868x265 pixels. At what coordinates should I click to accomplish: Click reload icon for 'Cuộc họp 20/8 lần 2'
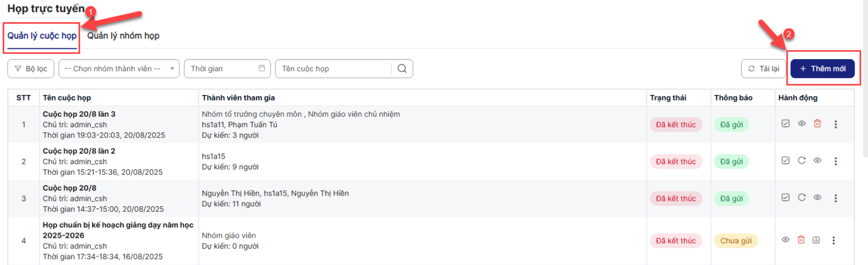point(801,161)
